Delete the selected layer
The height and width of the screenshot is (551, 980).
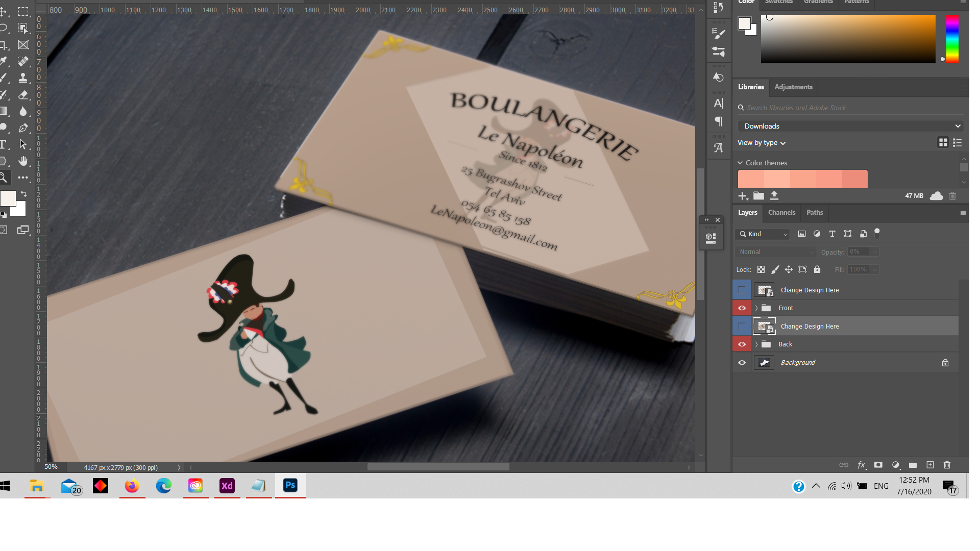(x=947, y=465)
